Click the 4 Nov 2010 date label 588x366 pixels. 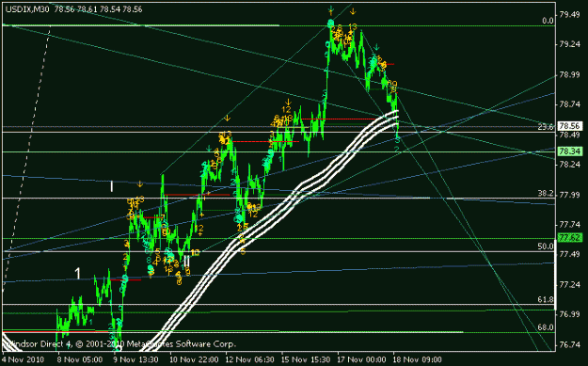click(x=24, y=359)
